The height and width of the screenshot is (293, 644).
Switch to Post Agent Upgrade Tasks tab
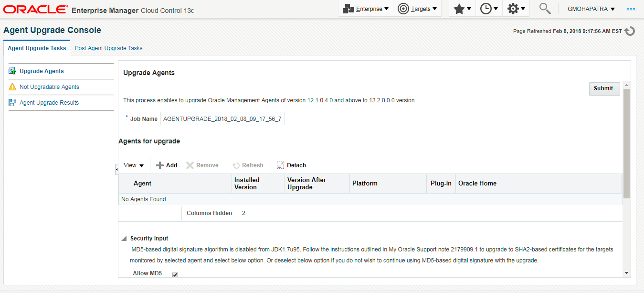coord(108,48)
